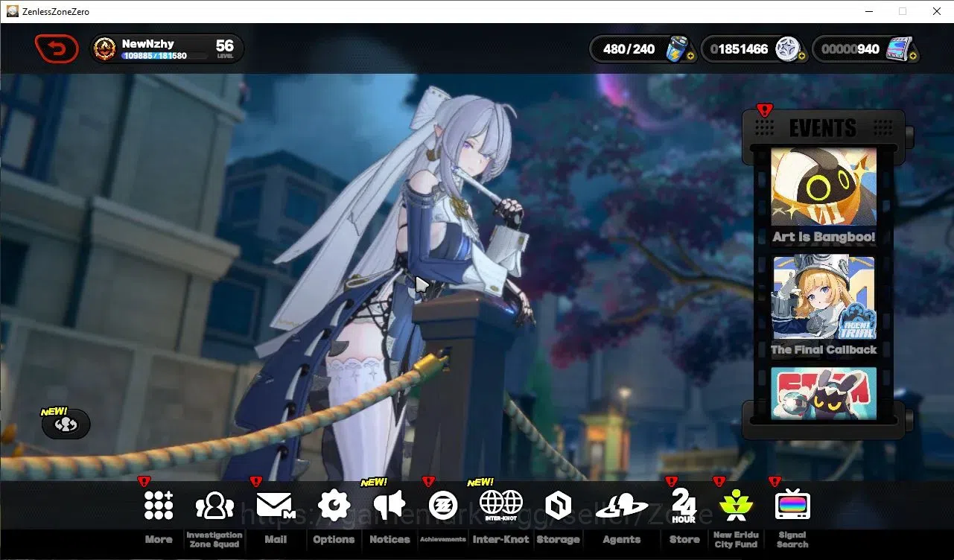The image size is (954, 560).
Task: Click the EVENTS panel header
Action: click(x=823, y=127)
